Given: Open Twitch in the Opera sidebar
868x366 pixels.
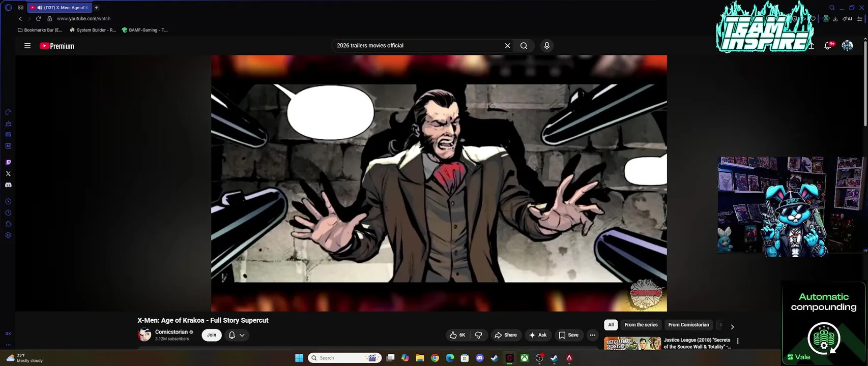Looking at the screenshot, I should click(8, 163).
